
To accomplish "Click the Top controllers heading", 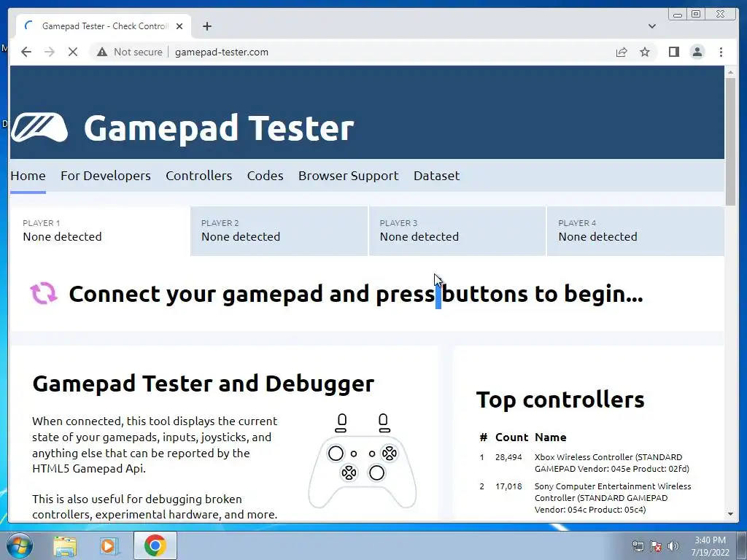I will [x=560, y=400].
